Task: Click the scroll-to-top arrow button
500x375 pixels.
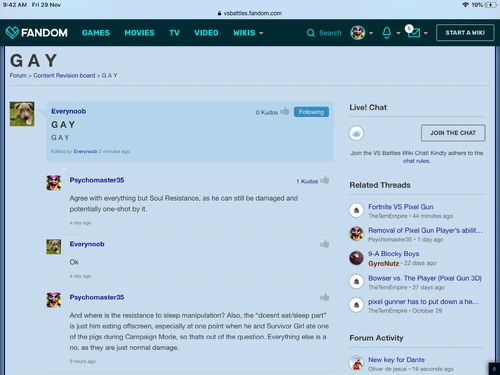Action: tap(494, 369)
